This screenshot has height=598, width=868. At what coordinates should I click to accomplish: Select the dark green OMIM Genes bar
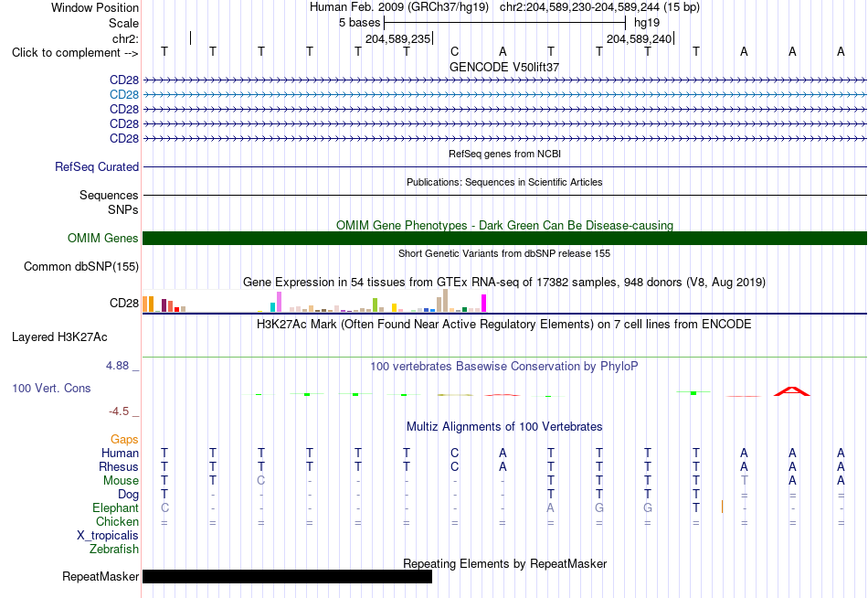pyautogui.click(x=504, y=239)
